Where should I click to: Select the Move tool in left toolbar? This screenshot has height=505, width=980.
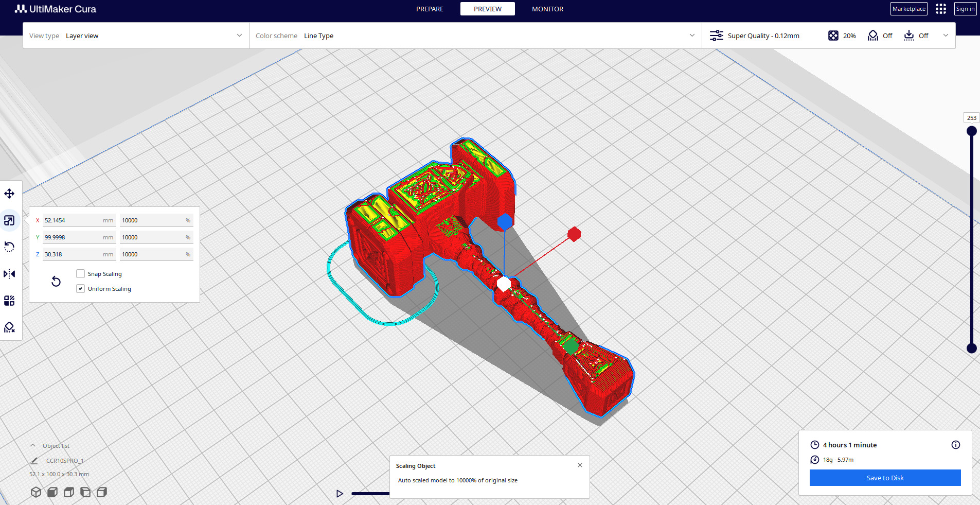[x=9, y=194]
